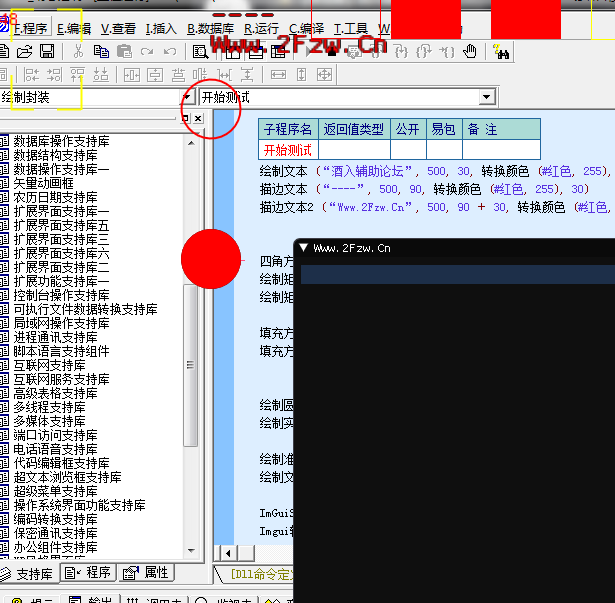
Task: Click the library list scroll-down arrow
Action: [x=191, y=550]
